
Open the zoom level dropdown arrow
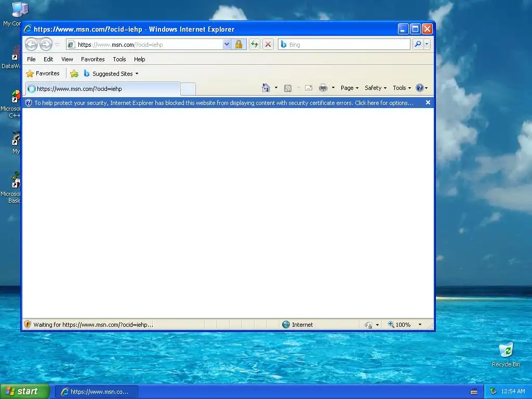420,325
